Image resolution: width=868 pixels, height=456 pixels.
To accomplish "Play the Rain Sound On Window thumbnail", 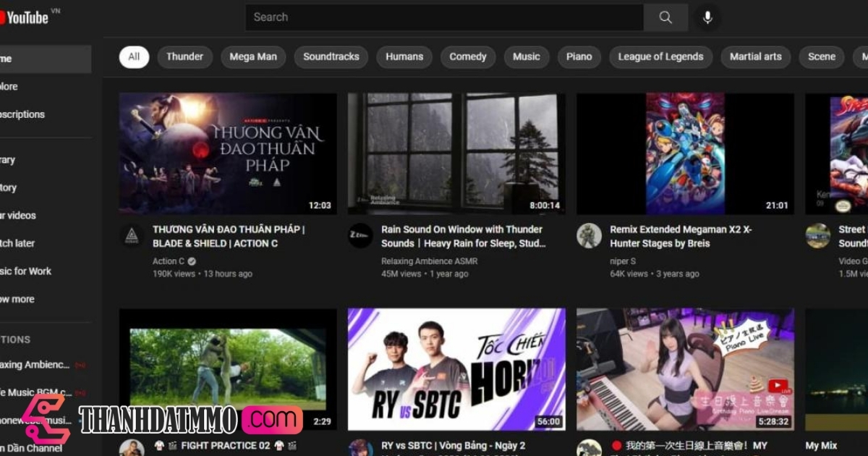I will 456,153.
